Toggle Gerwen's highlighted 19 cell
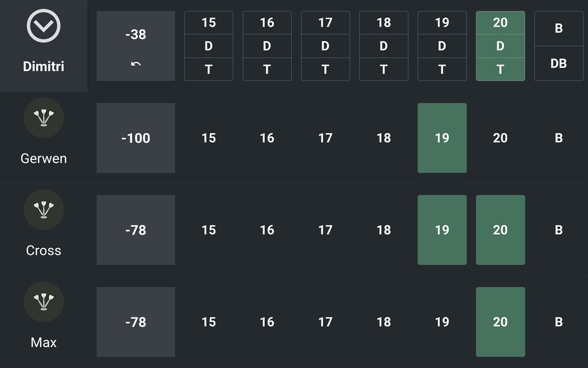The height and width of the screenshot is (368, 588). 442,138
